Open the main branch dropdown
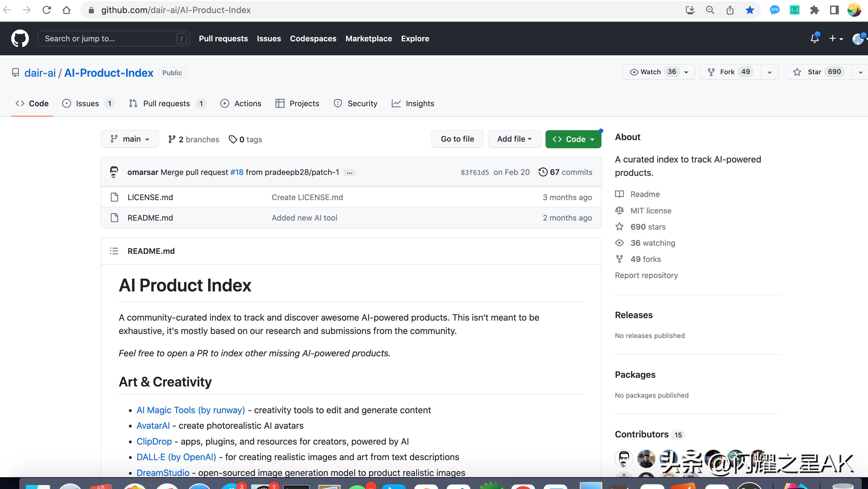The image size is (868, 489). (129, 139)
